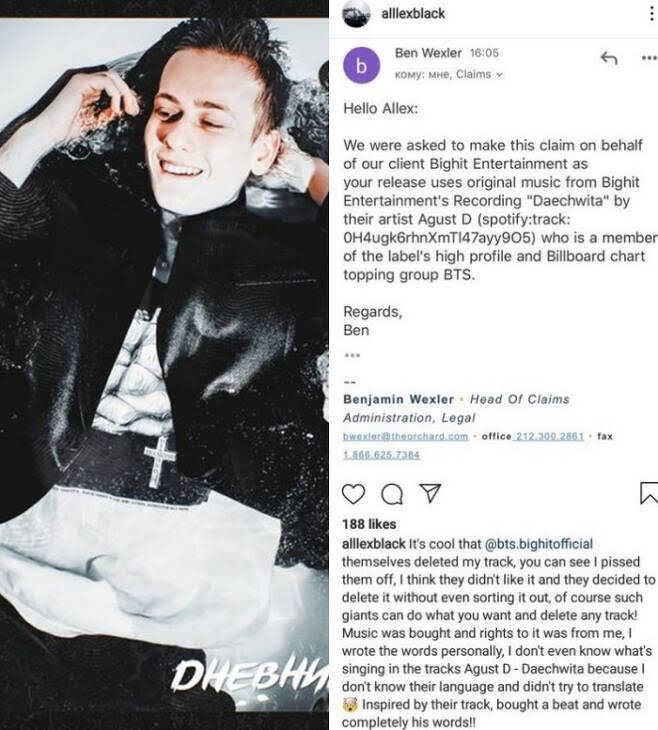This screenshot has width=658, height=730.
Task: Like the post with the heart icon
Action: (x=353, y=494)
